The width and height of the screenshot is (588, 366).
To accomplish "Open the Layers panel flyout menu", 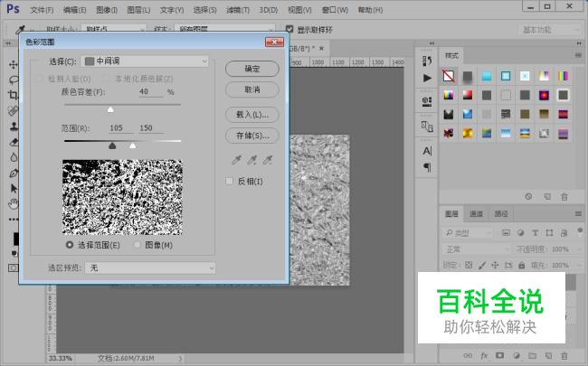I will click(578, 214).
